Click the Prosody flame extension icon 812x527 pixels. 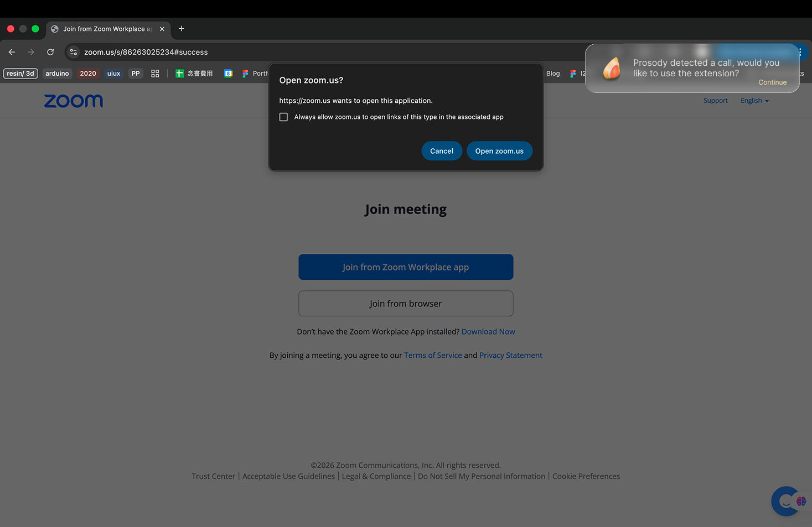(x=612, y=69)
